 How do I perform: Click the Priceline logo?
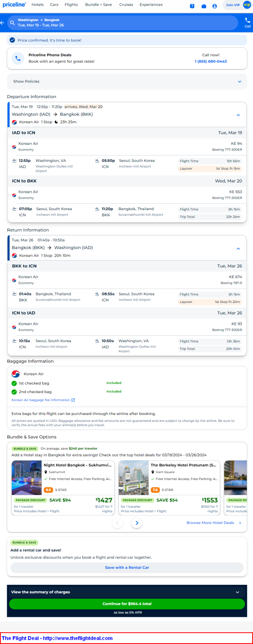[14, 5]
